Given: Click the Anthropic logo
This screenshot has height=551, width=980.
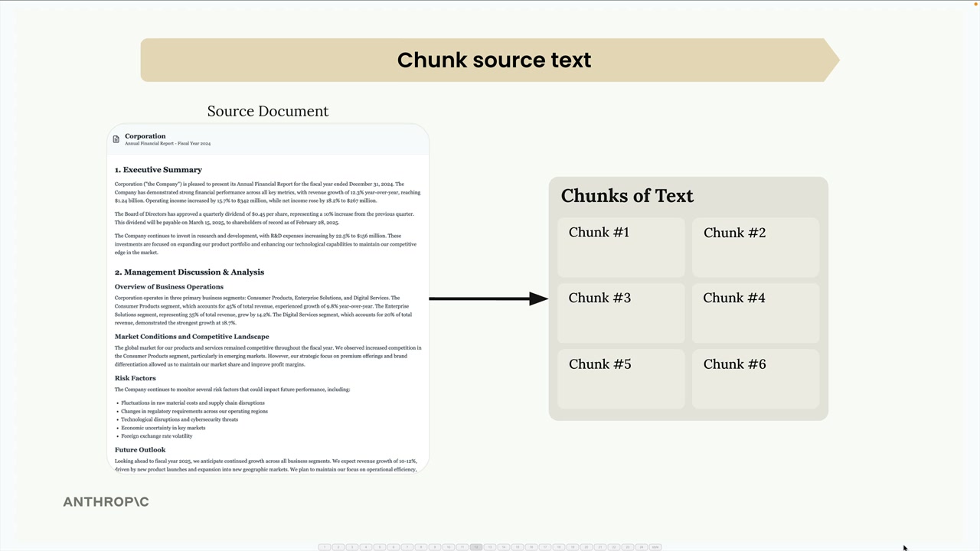Looking at the screenshot, I should click(106, 502).
